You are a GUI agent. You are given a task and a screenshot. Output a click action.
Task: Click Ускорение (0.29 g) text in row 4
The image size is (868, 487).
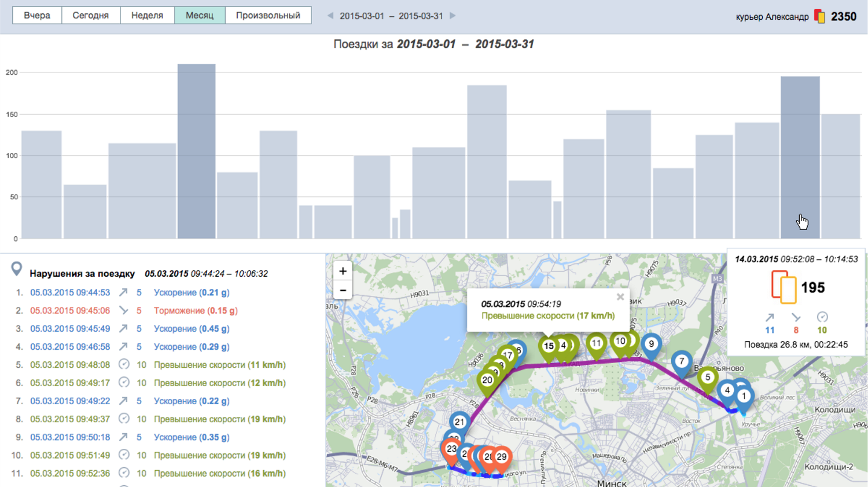point(192,346)
